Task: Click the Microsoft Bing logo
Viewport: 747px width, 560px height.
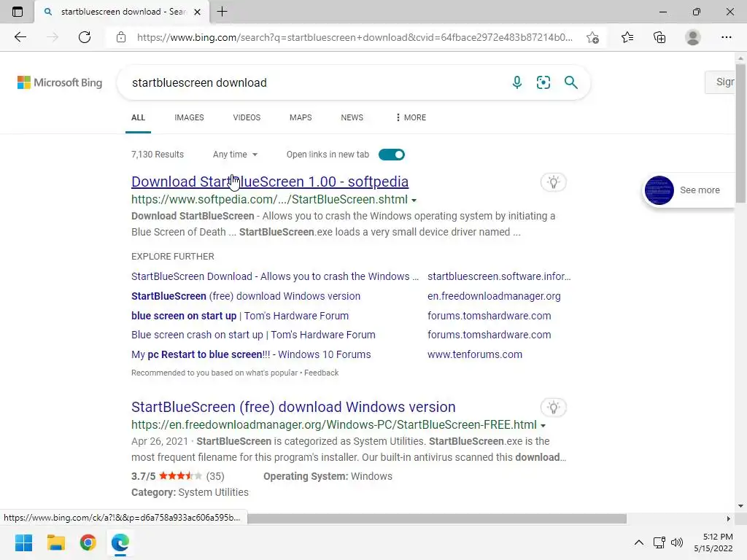Action: click(60, 82)
